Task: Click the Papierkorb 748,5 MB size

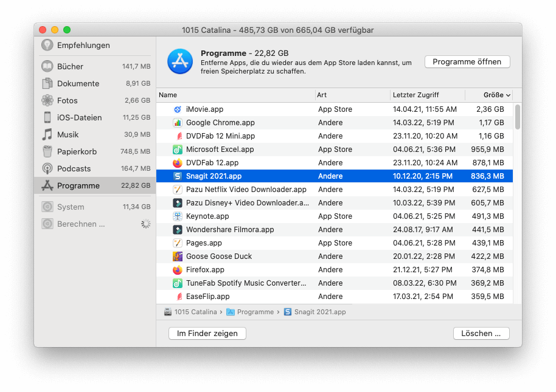Action: tap(136, 151)
